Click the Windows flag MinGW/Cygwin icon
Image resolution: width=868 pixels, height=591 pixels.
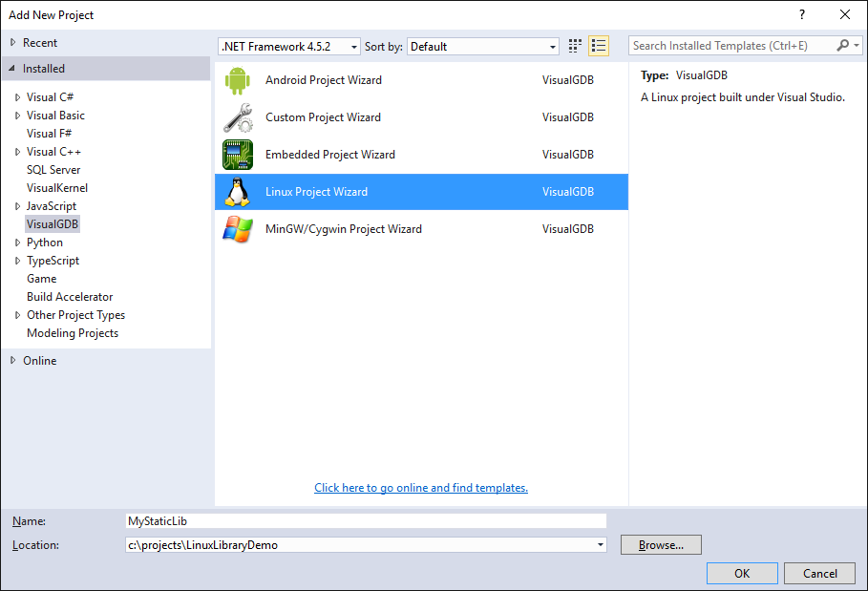click(238, 229)
